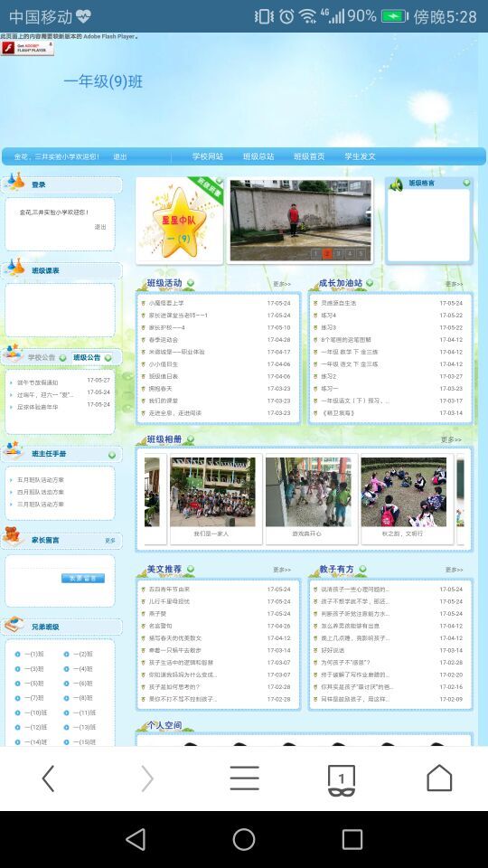This screenshot has height=868, width=488.
Task: Switch to the 班级公告 tab
Action: coord(88,358)
